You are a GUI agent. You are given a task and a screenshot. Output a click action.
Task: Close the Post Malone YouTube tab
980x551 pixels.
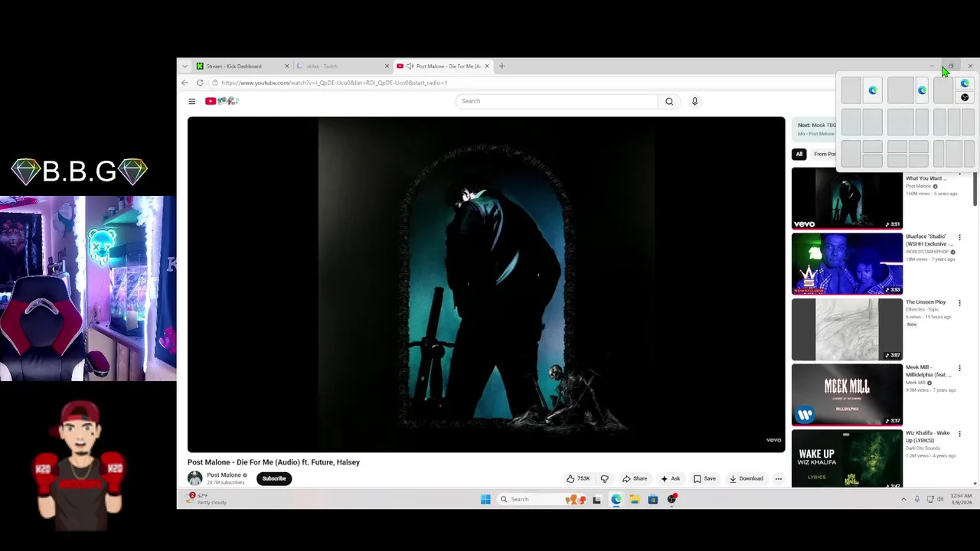coord(487,66)
